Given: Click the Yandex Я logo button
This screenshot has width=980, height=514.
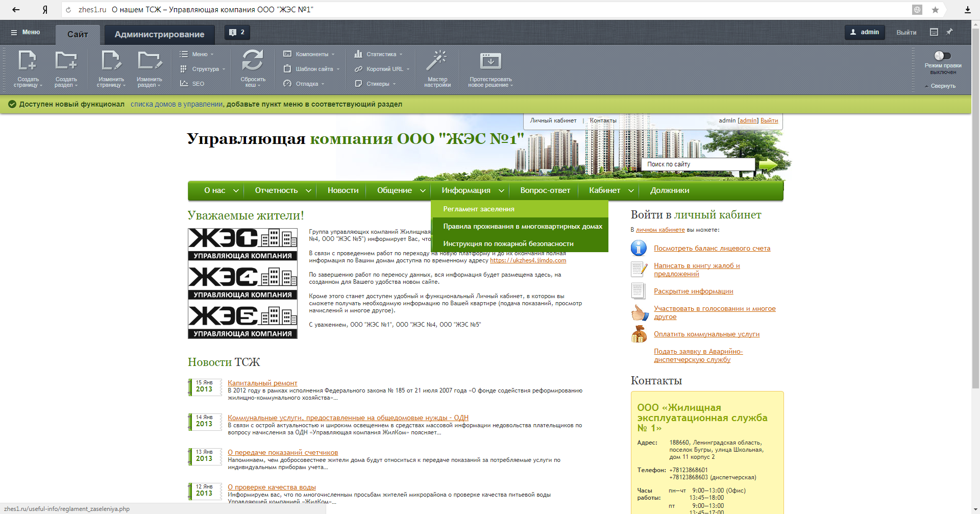Looking at the screenshot, I should pos(45,10).
